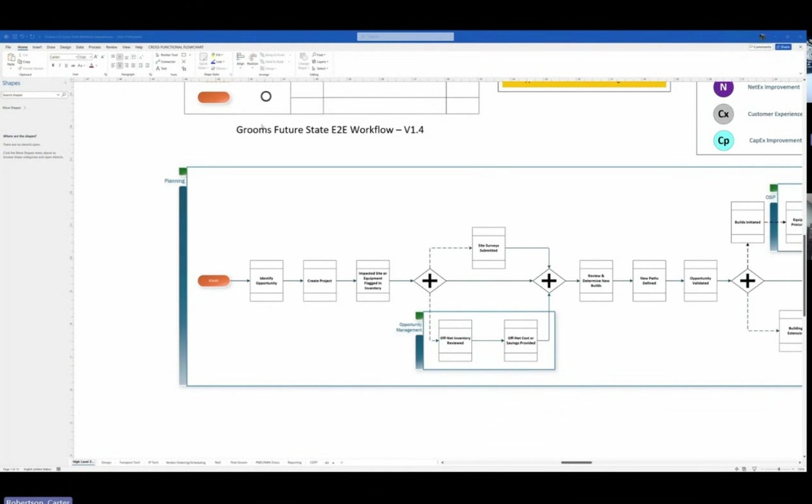Viewport: 812px width, 504px height.
Task: Click the Cx Customer Experience circle
Action: tap(723, 114)
